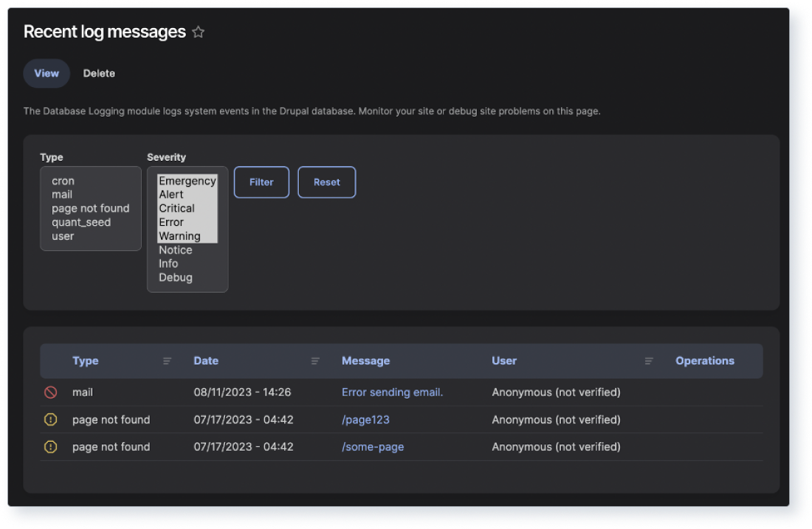Select the View tab
812x529 pixels.
pyautogui.click(x=46, y=73)
